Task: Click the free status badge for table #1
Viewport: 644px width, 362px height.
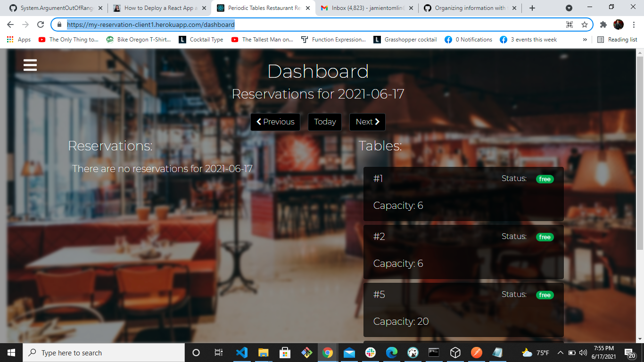Action: click(x=545, y=179)
